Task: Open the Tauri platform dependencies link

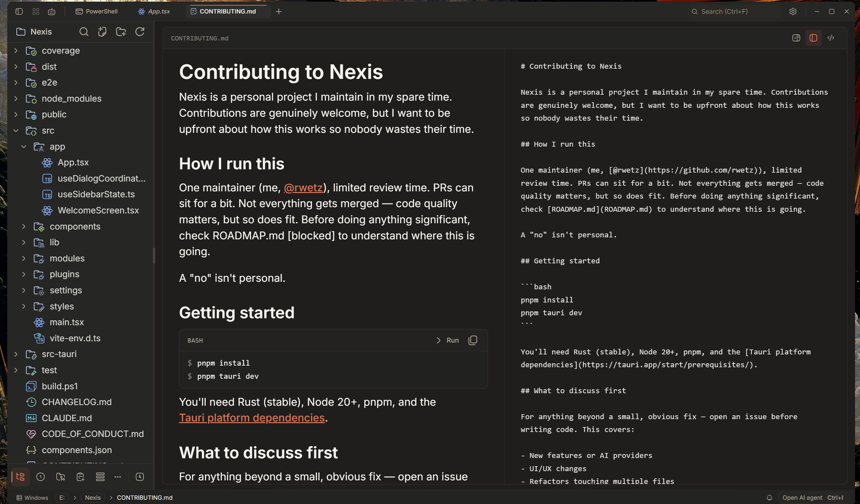Action: 252,418
